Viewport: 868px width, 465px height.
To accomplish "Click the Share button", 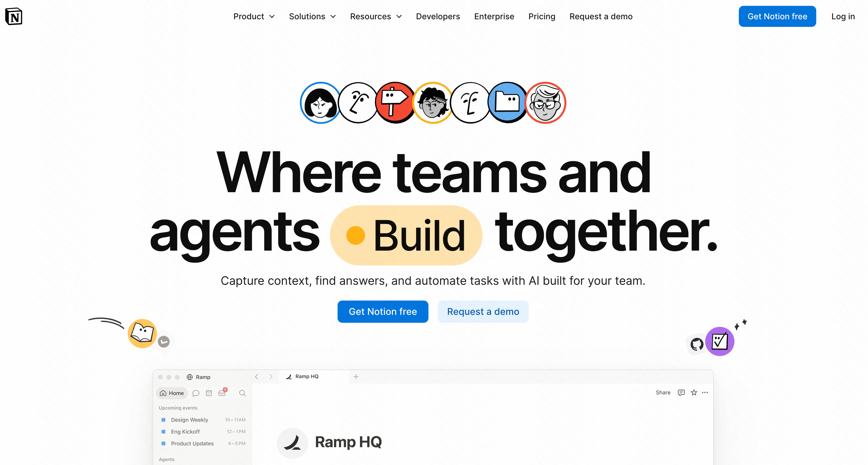I will pos(663,393).
